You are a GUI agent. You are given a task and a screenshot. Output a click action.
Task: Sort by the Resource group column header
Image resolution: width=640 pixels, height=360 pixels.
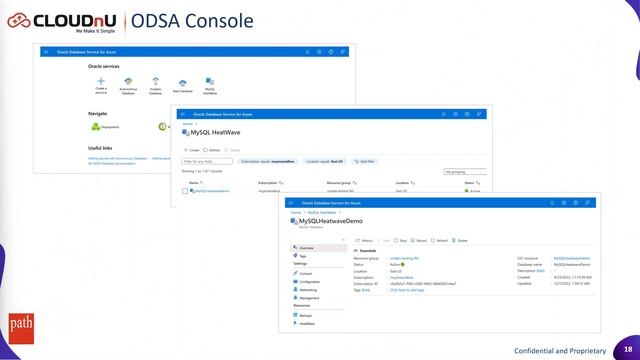(x=342, y=183)
